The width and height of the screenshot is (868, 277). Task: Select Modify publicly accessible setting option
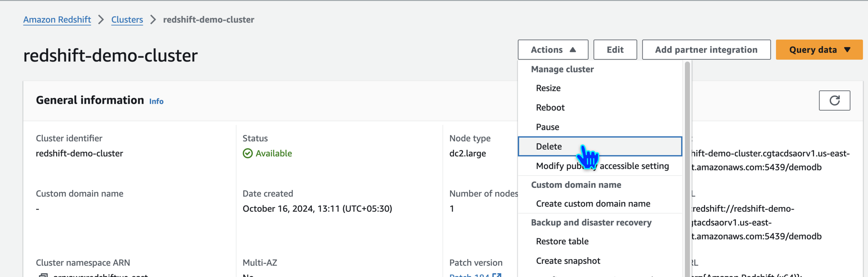602,166
